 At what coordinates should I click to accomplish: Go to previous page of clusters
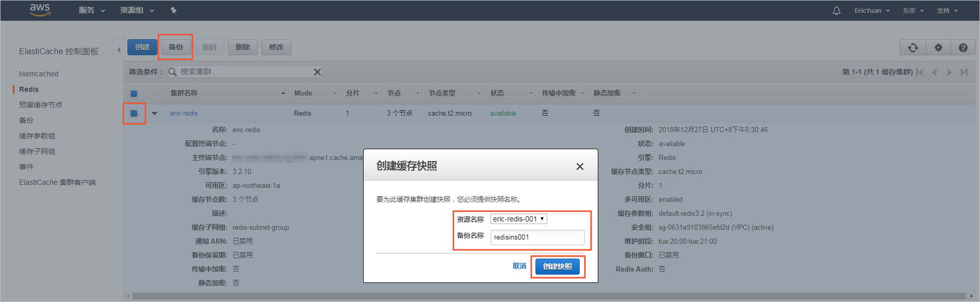pyautogui.click(x=935, y=72)
